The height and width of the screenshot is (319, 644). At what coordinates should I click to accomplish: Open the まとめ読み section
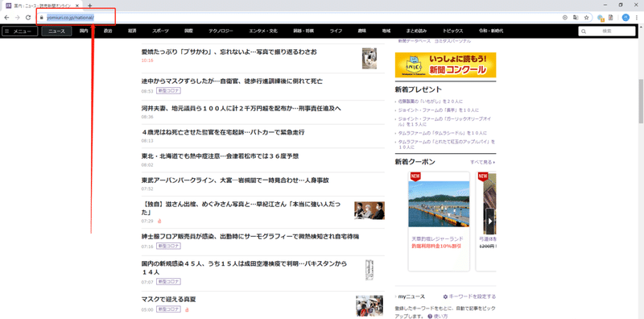tap(416, 31)
